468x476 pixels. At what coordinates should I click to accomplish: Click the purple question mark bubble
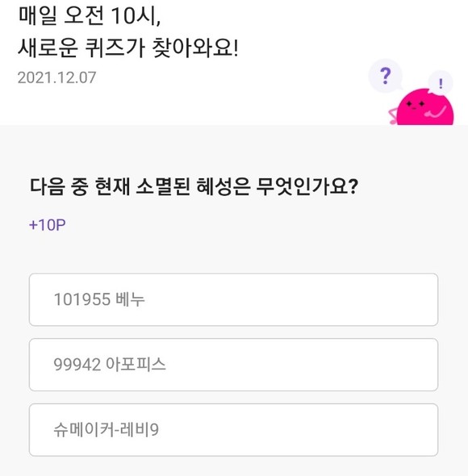click(385, 76)
